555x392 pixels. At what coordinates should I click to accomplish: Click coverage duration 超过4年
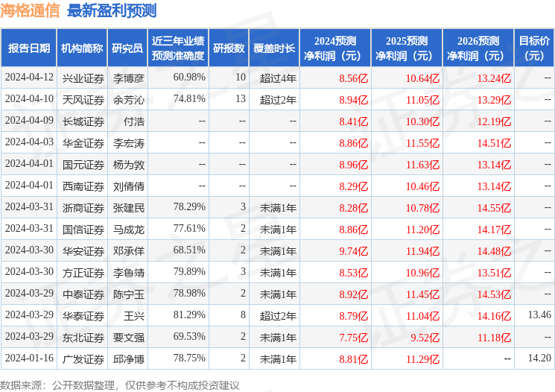click(278, 78)
